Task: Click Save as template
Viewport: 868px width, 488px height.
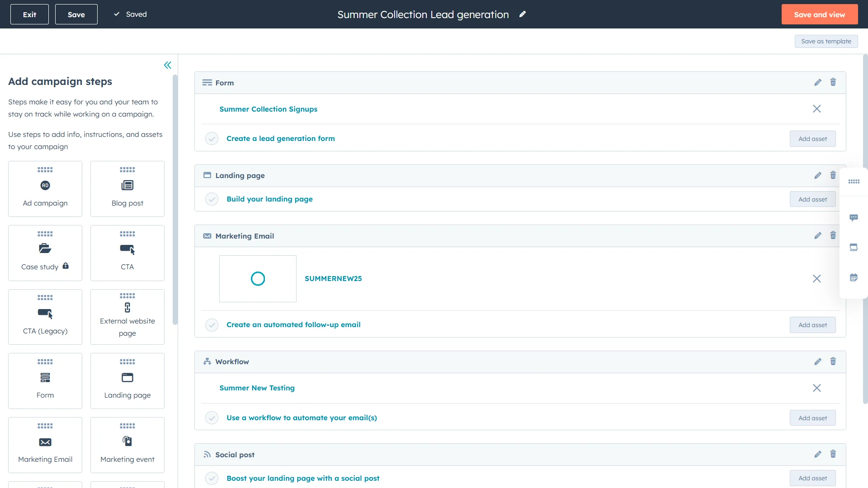Action: coord(826,41)
